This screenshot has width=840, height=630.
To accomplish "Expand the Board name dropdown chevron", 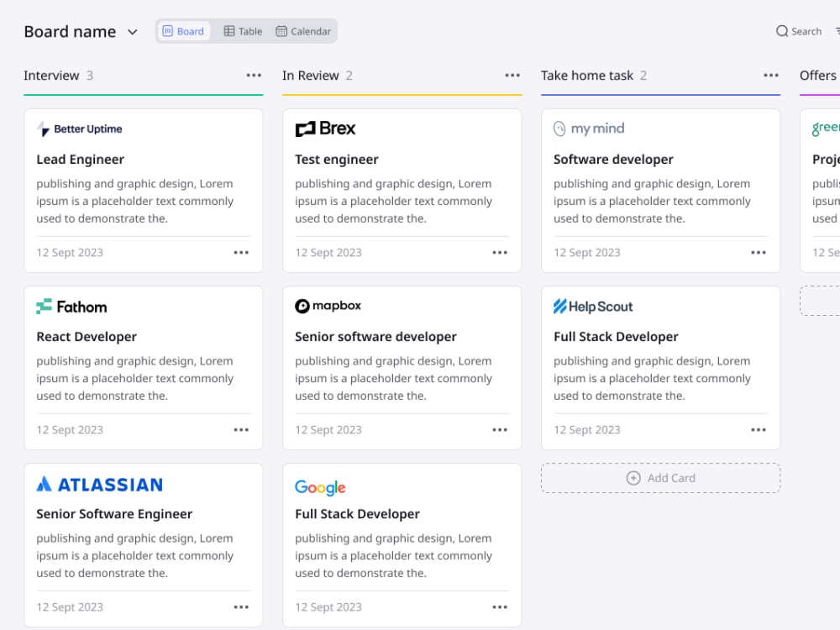I will pyautogui.click(x=133, y=32).
